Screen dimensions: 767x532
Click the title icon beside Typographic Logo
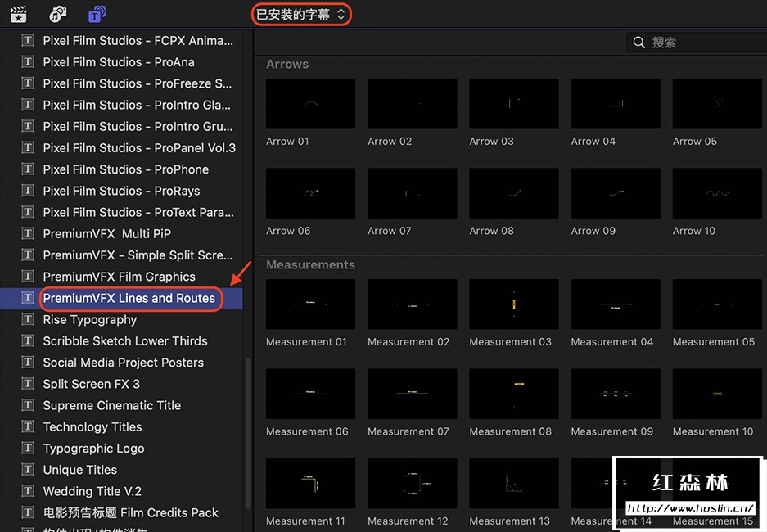(x=28, y=448)
